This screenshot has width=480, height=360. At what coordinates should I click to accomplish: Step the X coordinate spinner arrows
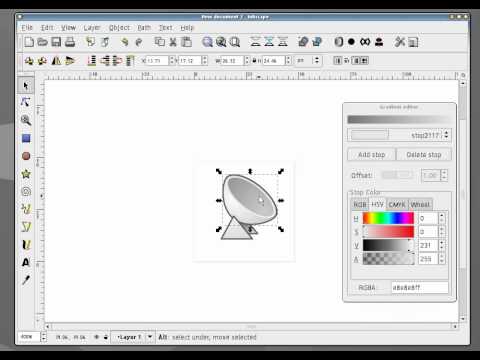tap(172, 61)
